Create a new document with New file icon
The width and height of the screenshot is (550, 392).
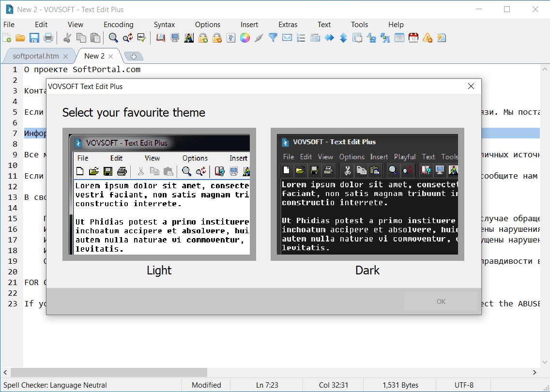click(7, 38)
